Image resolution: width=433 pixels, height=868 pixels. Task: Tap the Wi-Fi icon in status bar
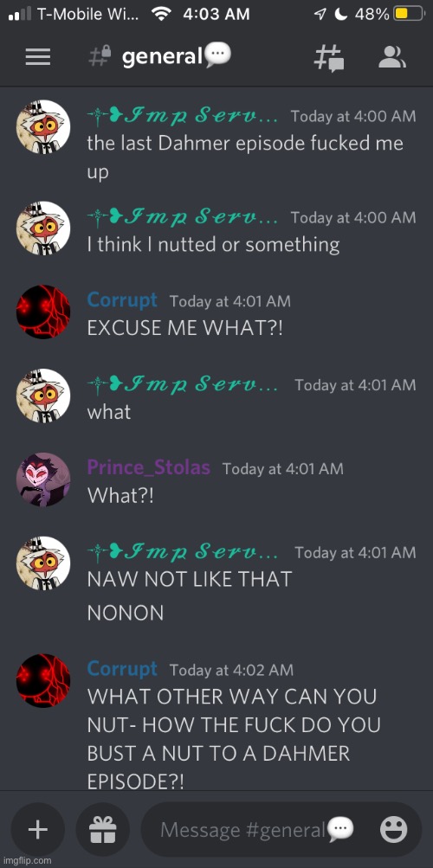(161, 15)
